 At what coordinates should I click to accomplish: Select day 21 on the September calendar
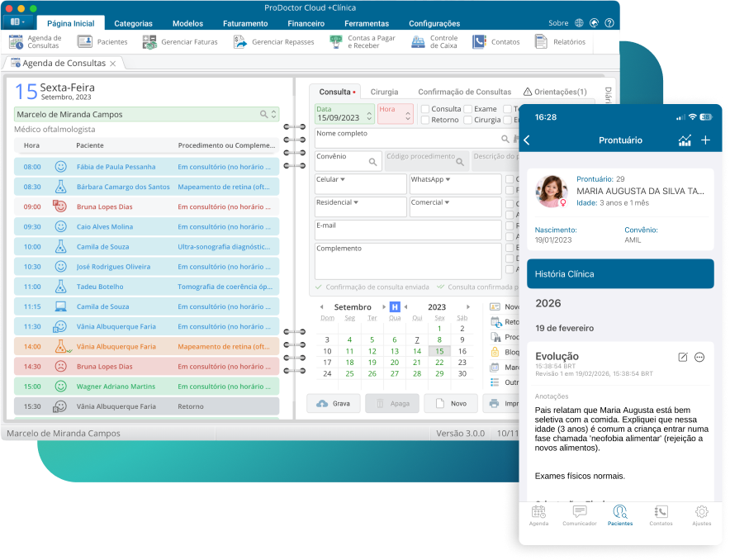click(418, 362)
